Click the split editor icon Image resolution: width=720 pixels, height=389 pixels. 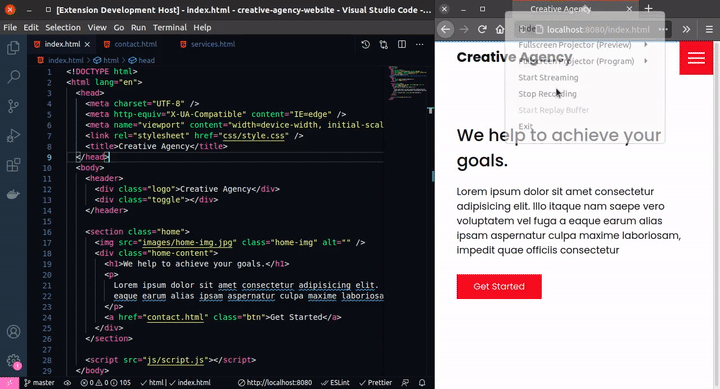402,44
